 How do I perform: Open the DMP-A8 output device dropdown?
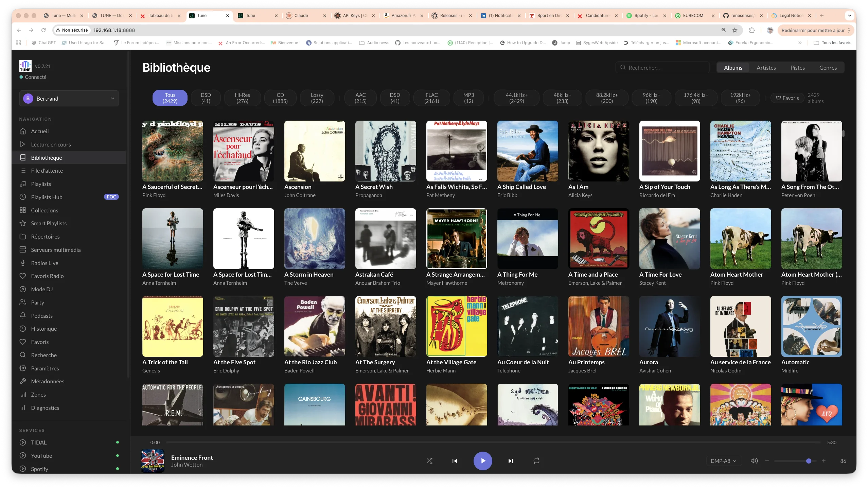coord(723,461)
